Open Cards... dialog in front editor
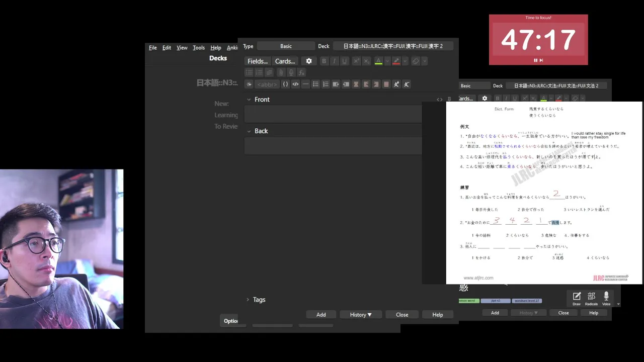644x362 pixels. tap(285, 61)
